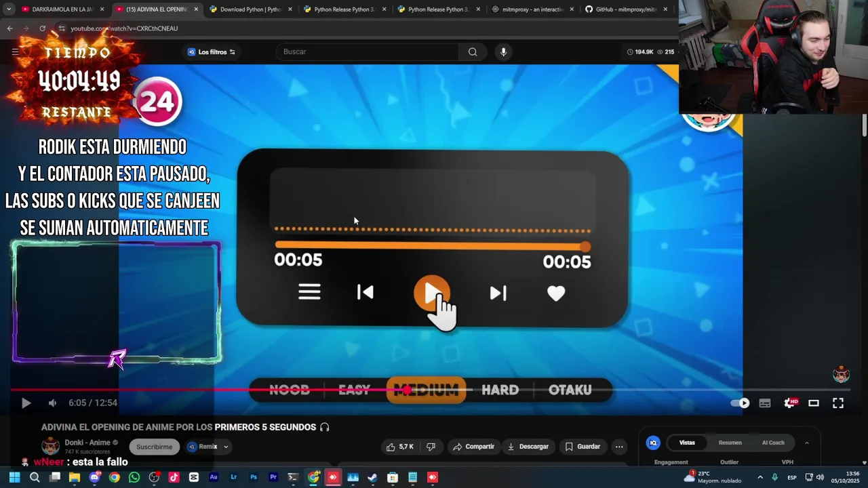
Task: Open Lightroom from the taskbar
Action: [x=234, y=477]
